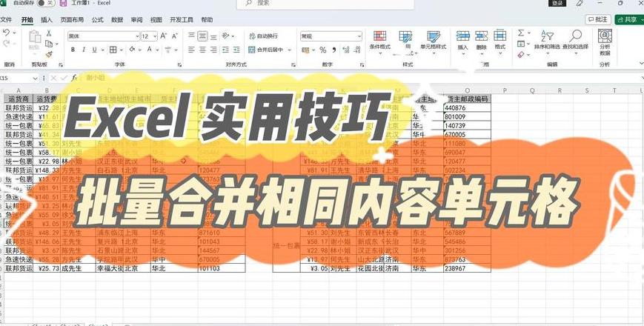Toggle Middle Align vertical alignment
The height and width of the screenshot is (326, 644).
point(202,36)
